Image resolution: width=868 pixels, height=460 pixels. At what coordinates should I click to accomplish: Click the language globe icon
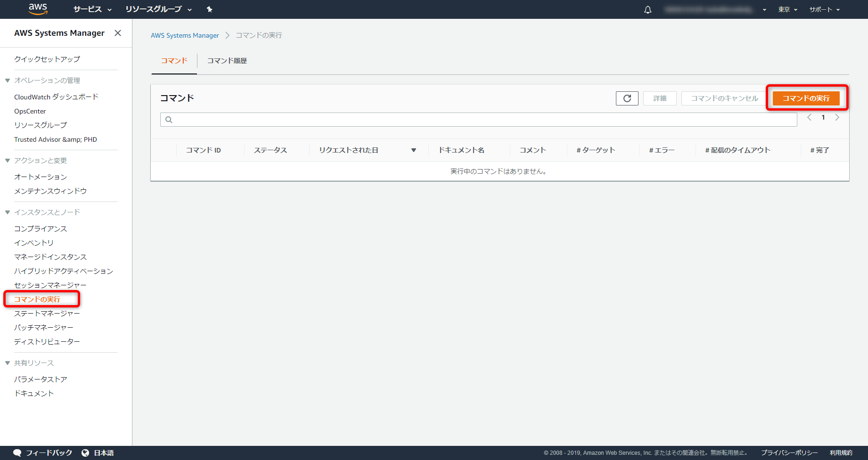point(85,453)
